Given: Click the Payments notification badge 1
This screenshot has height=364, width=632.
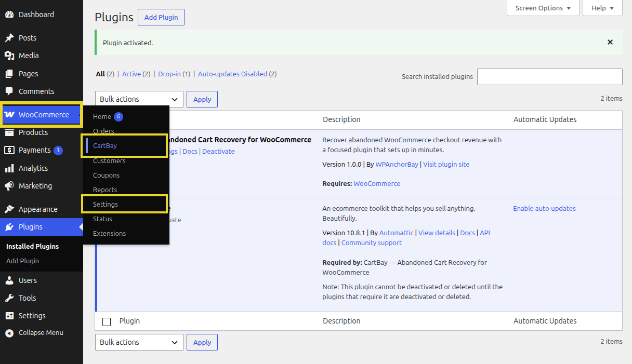Looking at the screenshot, I should [58, 150].
